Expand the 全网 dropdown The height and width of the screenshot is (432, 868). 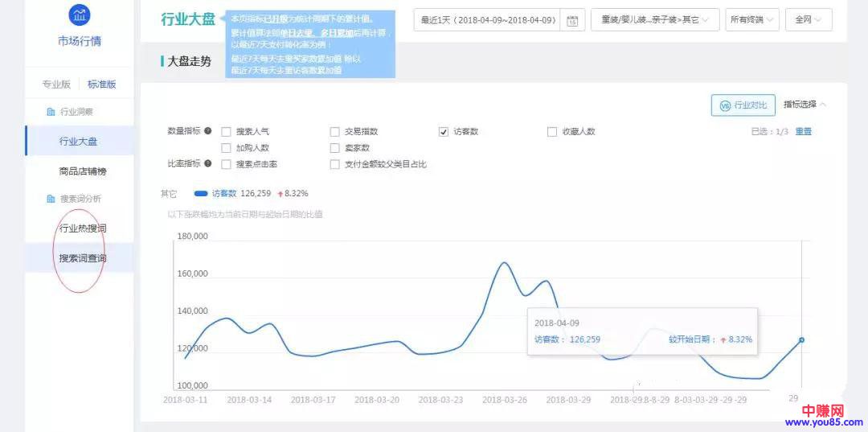(808, 20)
